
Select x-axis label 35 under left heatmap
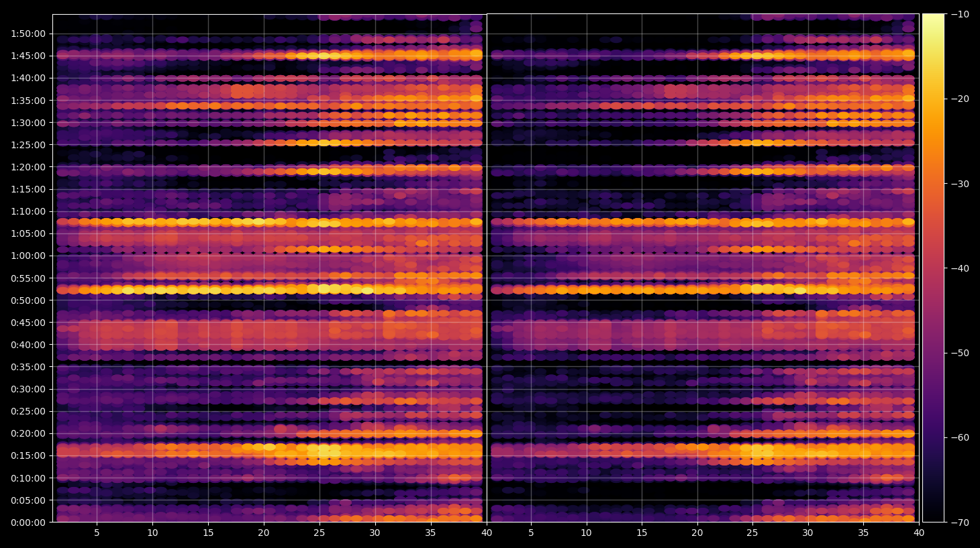(430, 533)
